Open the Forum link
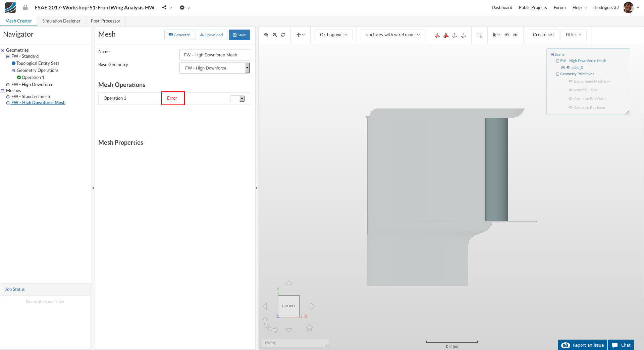Screen dimensions: 644x350 (x=559, y=7)
